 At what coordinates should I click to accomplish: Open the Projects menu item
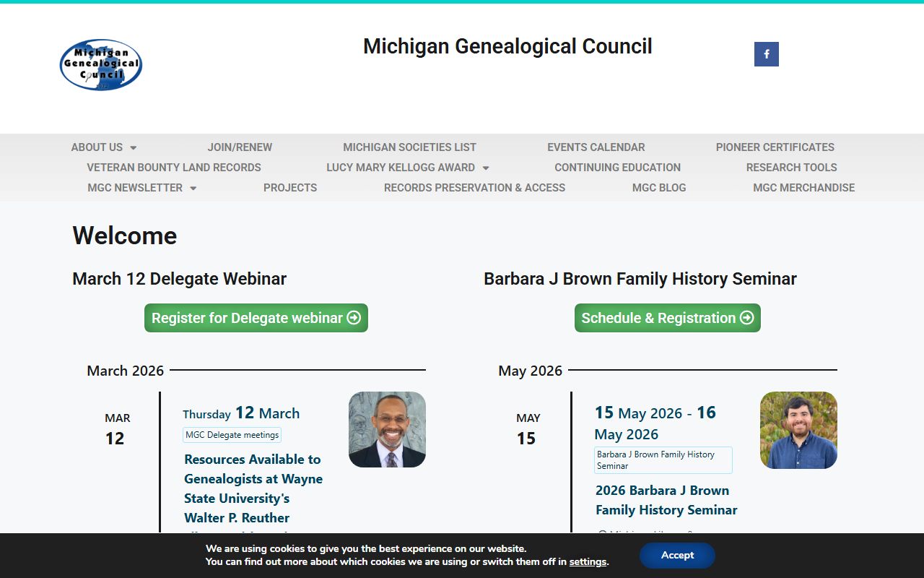[290, 188]
